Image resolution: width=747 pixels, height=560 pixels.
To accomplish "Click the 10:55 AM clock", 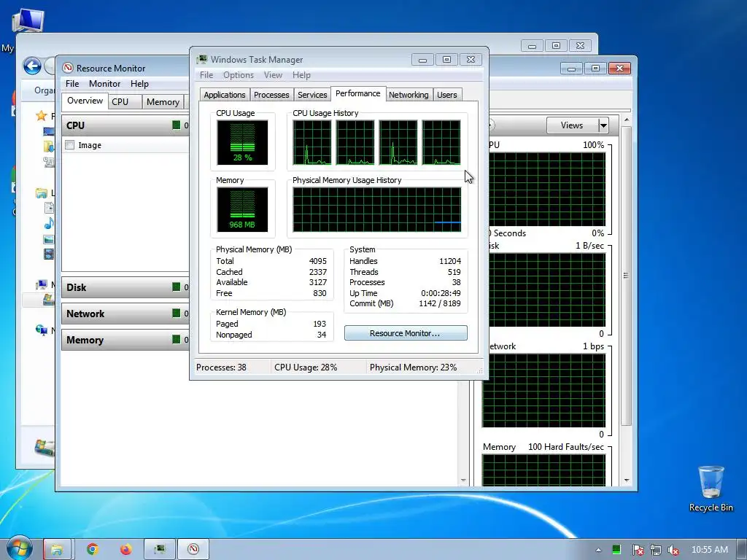I will 709,550.
